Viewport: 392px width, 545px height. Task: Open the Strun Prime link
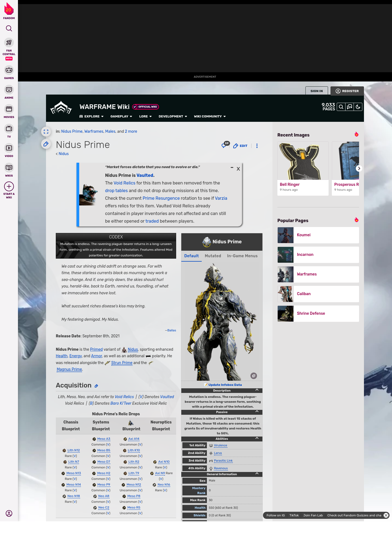click(x=122, y=363)
